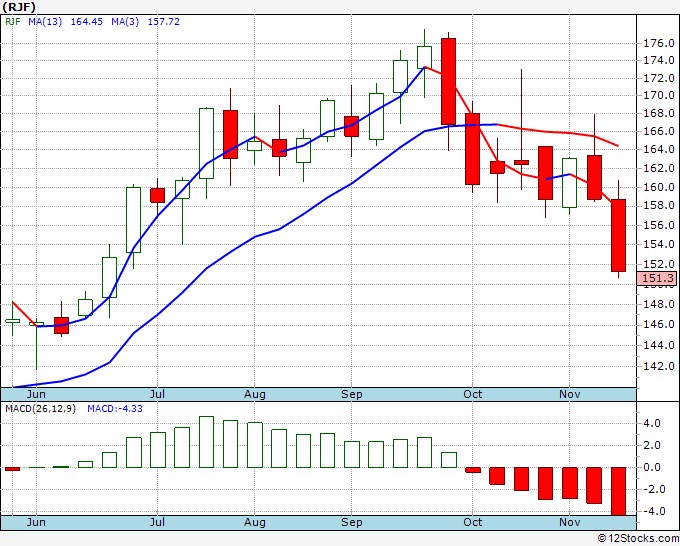The height and width of the screenshot is (546, 680).
Task: Select the 142.0 price axis label
Action: click(x=658, y=366)
